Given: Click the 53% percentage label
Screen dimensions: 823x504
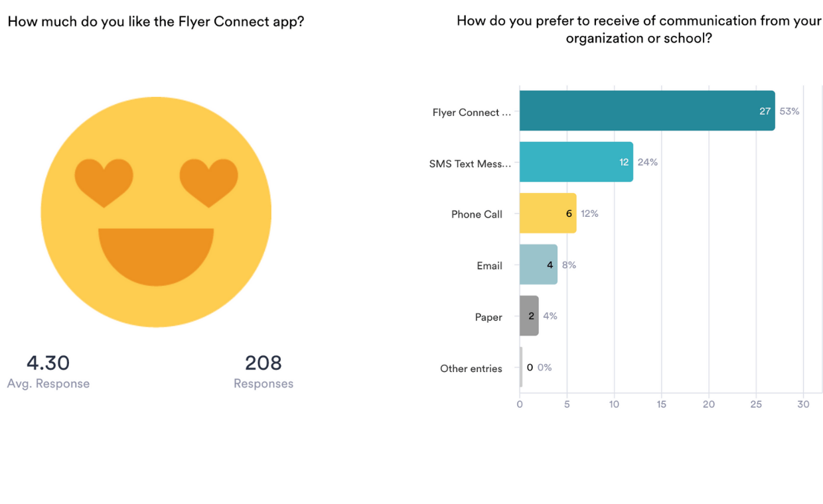Looking at the screenshot, I should [789, 111].
